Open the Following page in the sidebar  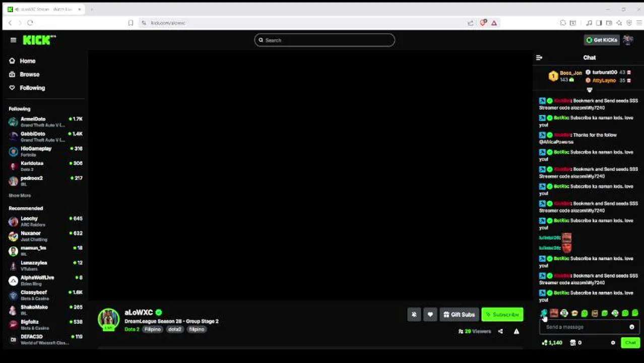tap(27, 88)
